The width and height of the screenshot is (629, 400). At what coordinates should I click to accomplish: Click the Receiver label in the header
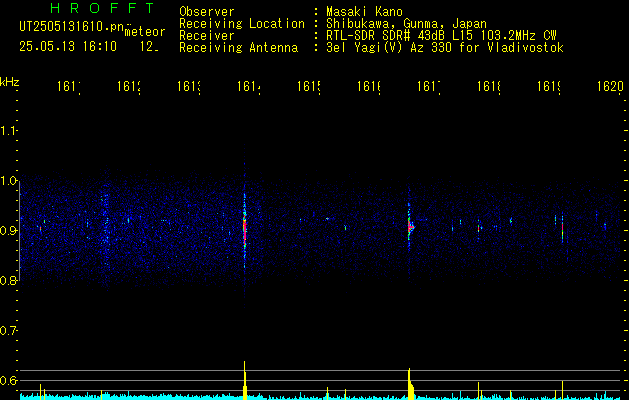207,36
